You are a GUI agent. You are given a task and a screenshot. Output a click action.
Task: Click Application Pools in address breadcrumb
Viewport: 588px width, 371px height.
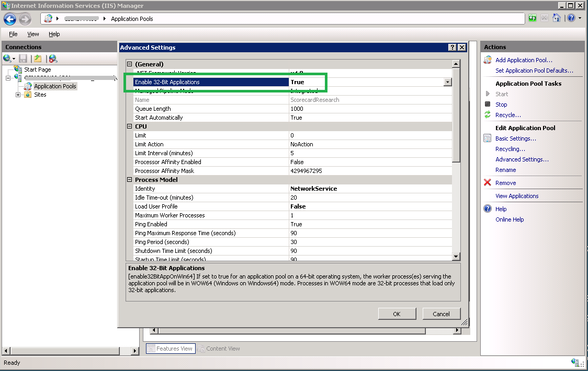click(132, 19)
